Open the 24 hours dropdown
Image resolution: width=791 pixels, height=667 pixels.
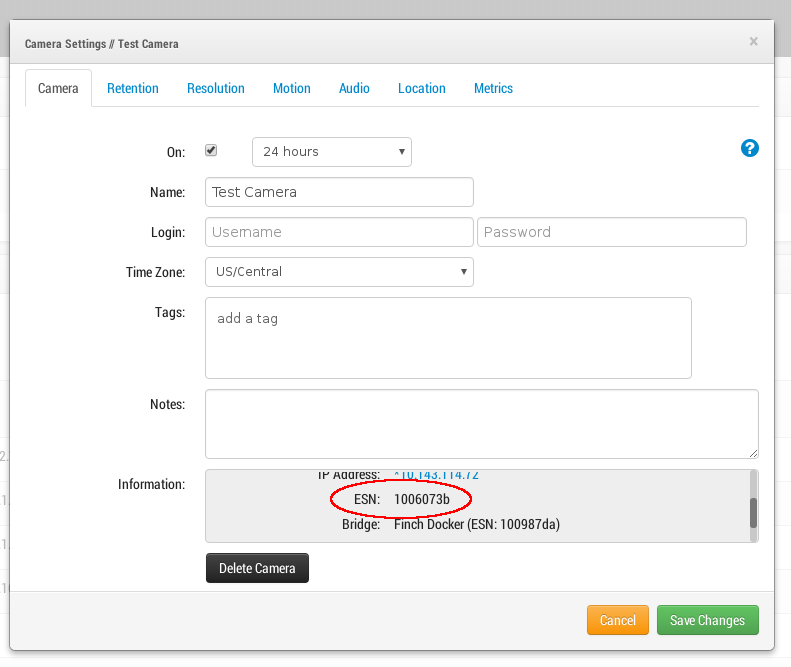coord(331,152)
